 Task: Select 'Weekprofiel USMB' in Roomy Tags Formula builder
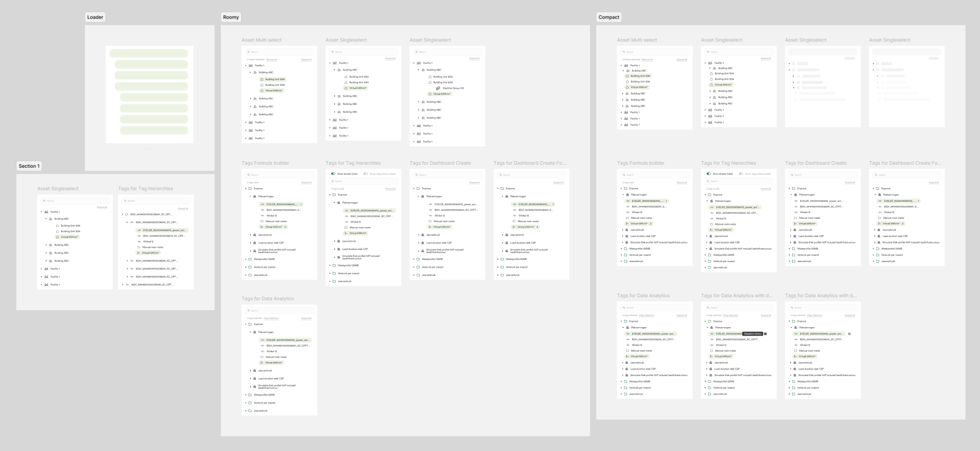pos(264,259)
